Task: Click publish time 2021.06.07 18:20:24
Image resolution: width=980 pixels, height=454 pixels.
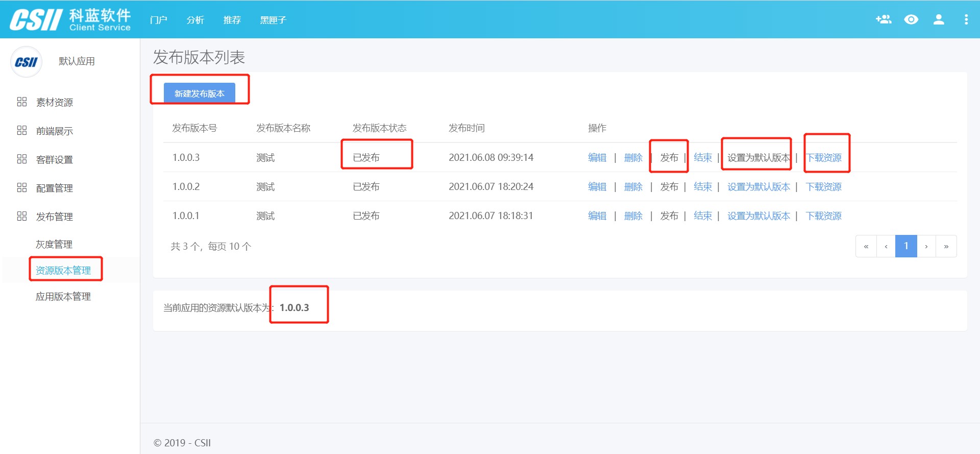Action: click(491, 186)
